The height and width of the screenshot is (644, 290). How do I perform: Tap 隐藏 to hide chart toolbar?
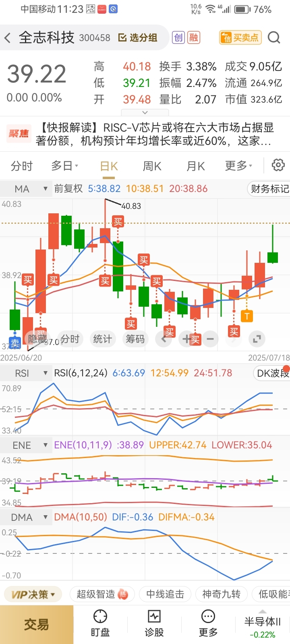(x=37, y=339)
